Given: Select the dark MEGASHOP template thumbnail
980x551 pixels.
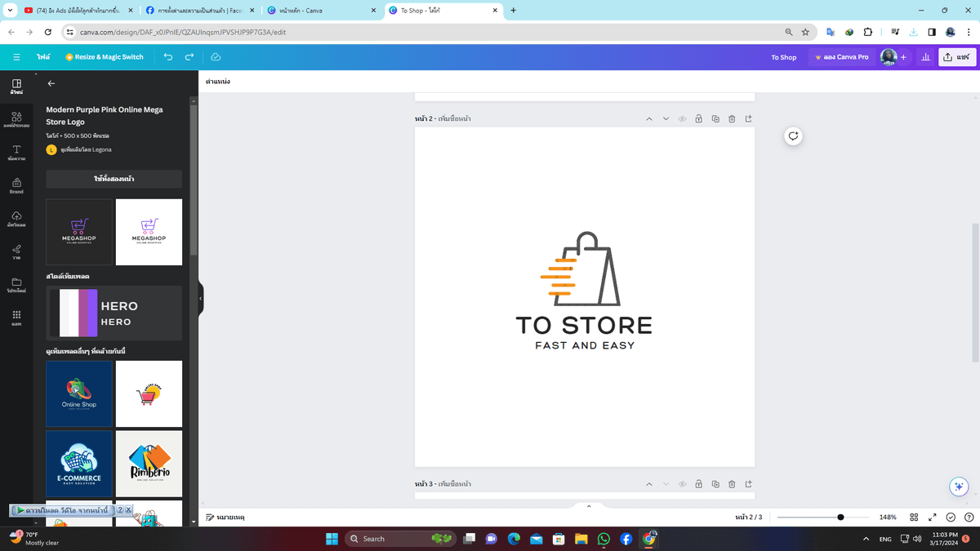Looking at the screenshot, I should tap(79, 232).
